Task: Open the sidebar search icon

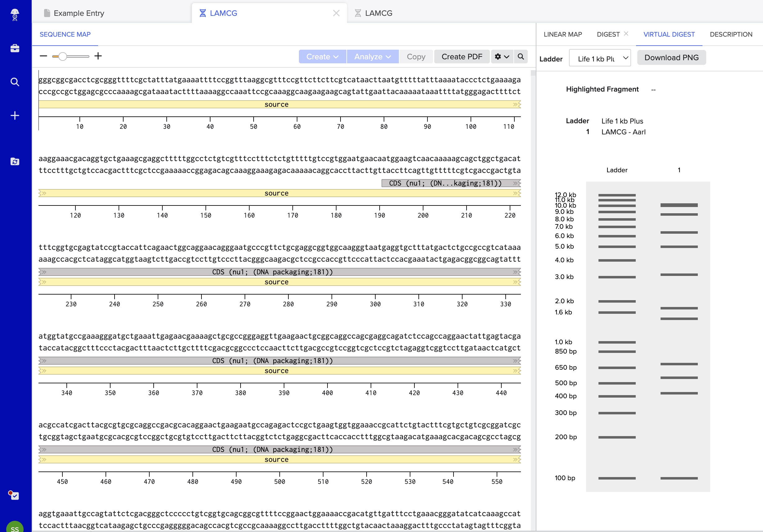Action: pyautogui.click(x=15, y=82)
